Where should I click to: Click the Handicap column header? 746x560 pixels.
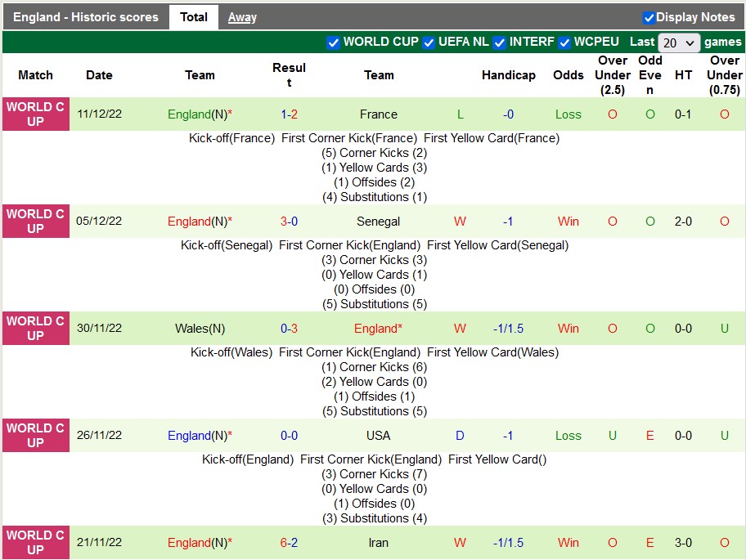508,75
